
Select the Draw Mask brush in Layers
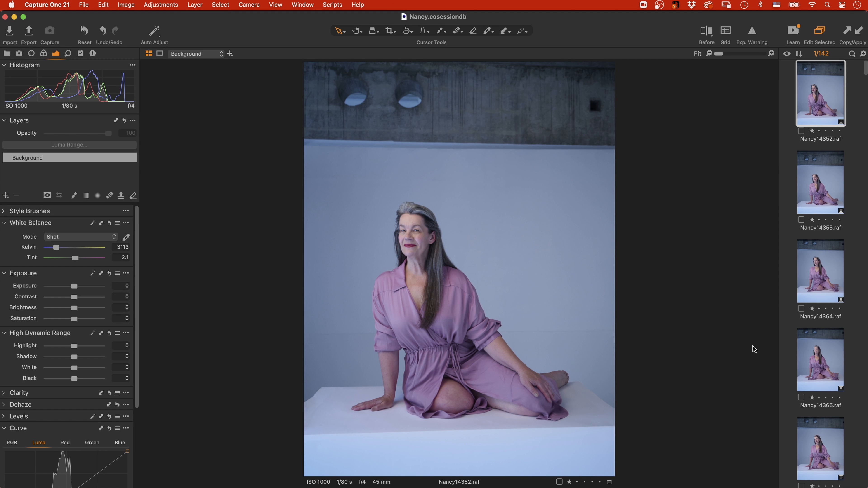tap(74, 195)
